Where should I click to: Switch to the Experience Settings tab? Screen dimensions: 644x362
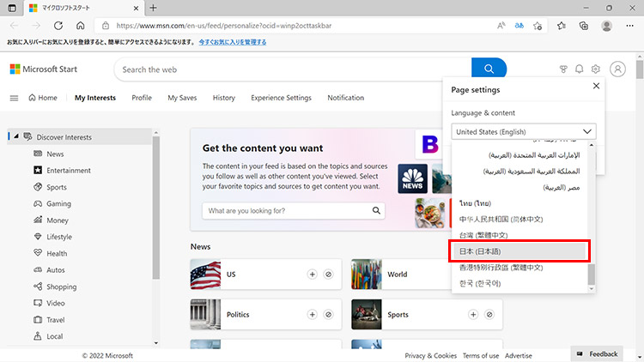tap(281, 98)
